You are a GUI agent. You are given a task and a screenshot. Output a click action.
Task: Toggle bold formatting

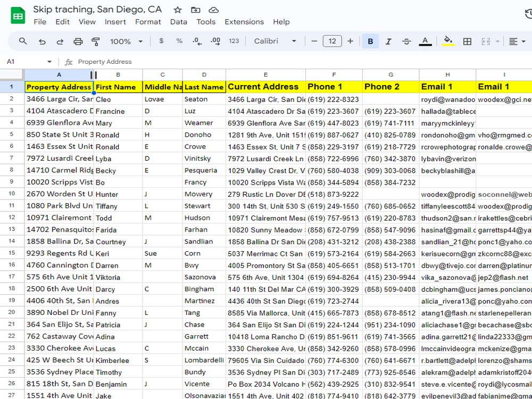tap(370, 41)
